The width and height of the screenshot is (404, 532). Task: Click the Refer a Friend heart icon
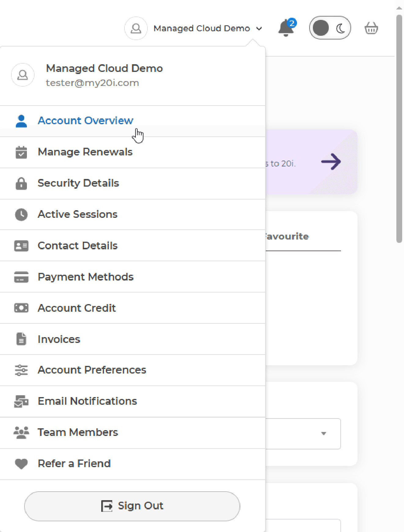[21, 464]
